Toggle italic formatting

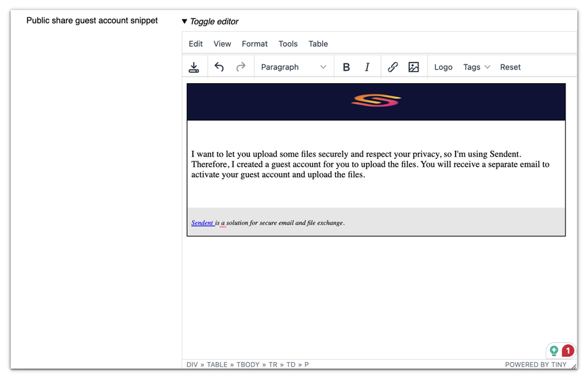pyautogui.click(x=367, y=67)
